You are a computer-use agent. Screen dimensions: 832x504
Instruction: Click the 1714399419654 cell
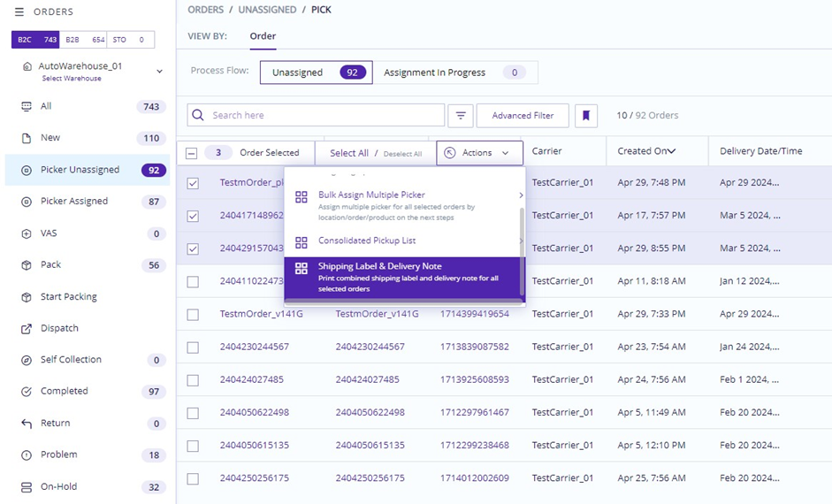tap(475, 314)
